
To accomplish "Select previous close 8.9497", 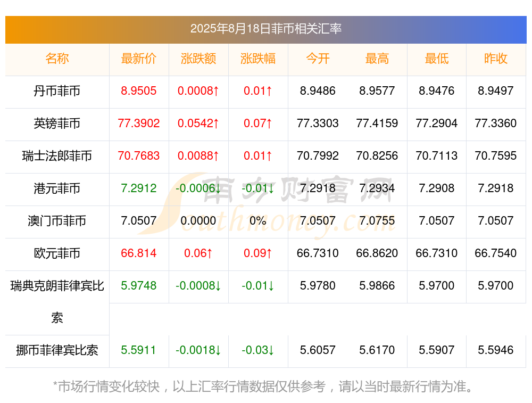I will [x=496, y=91].
